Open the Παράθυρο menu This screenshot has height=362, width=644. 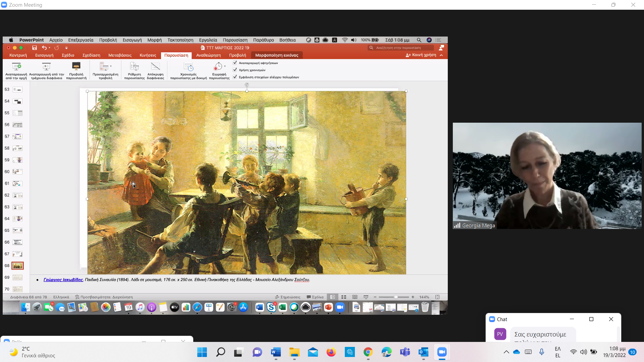(x=263, y=40)
